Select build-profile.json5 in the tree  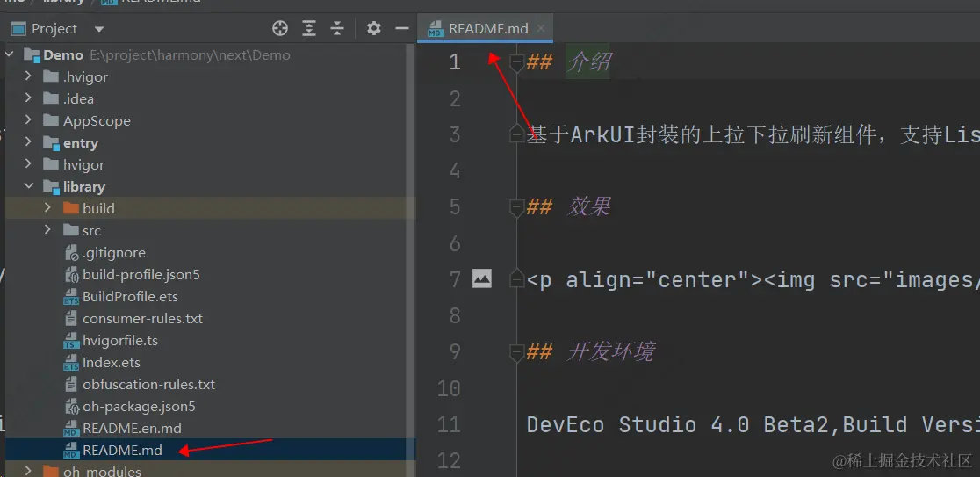(141, 274)
